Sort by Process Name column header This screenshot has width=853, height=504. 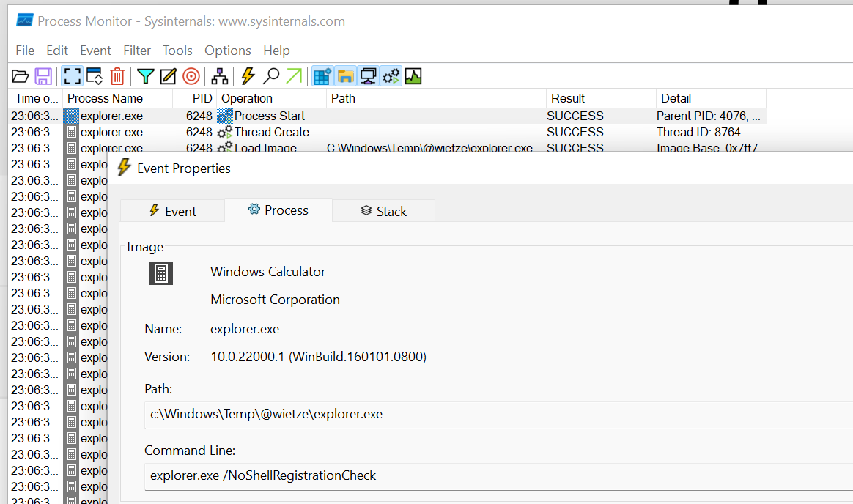pos(117,98)
